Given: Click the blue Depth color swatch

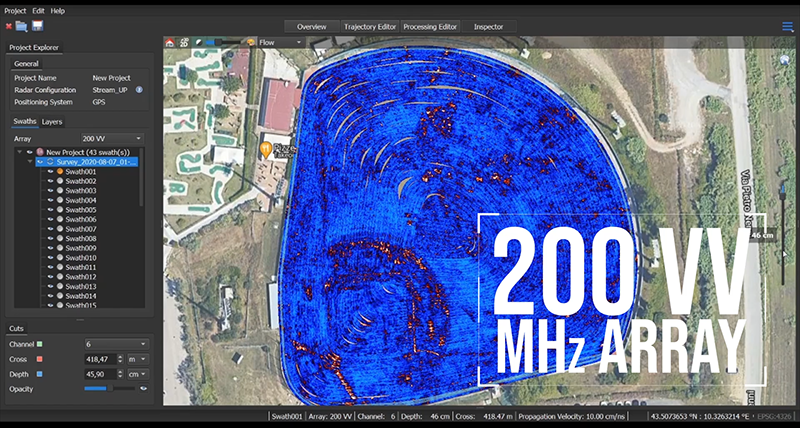Looking at the screenshot, I should pyautogui.click(x=40, y=374).
